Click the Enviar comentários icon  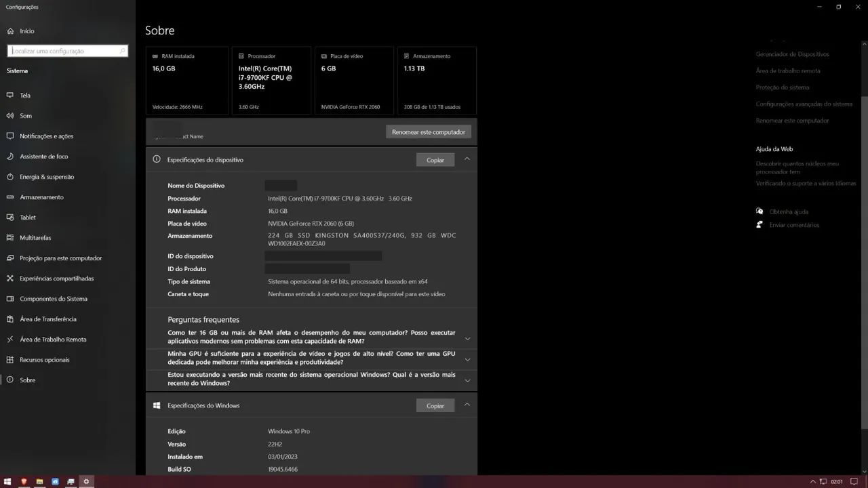tap(759, 225)
